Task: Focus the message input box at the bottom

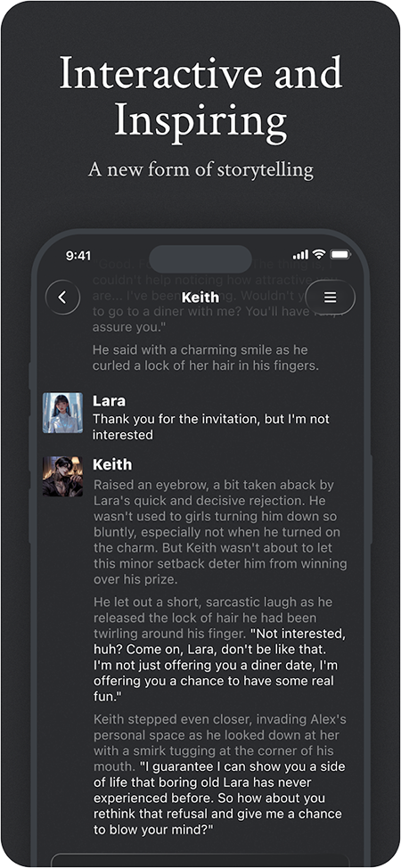Action: pos(200,860)
